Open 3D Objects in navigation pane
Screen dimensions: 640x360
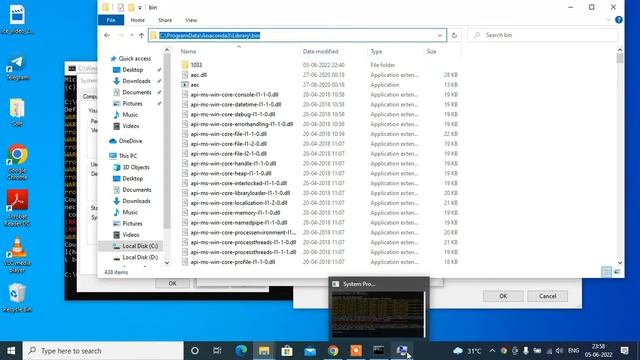tap(136, 167)
